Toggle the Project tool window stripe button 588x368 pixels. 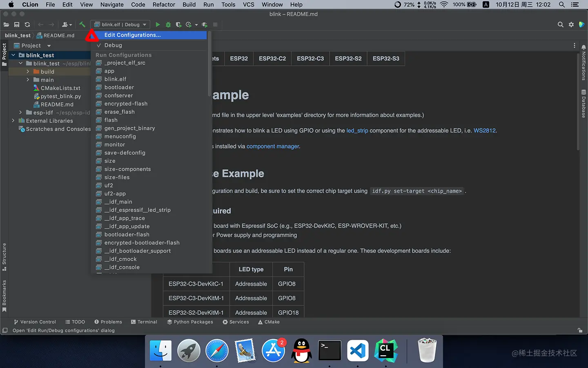4,54
